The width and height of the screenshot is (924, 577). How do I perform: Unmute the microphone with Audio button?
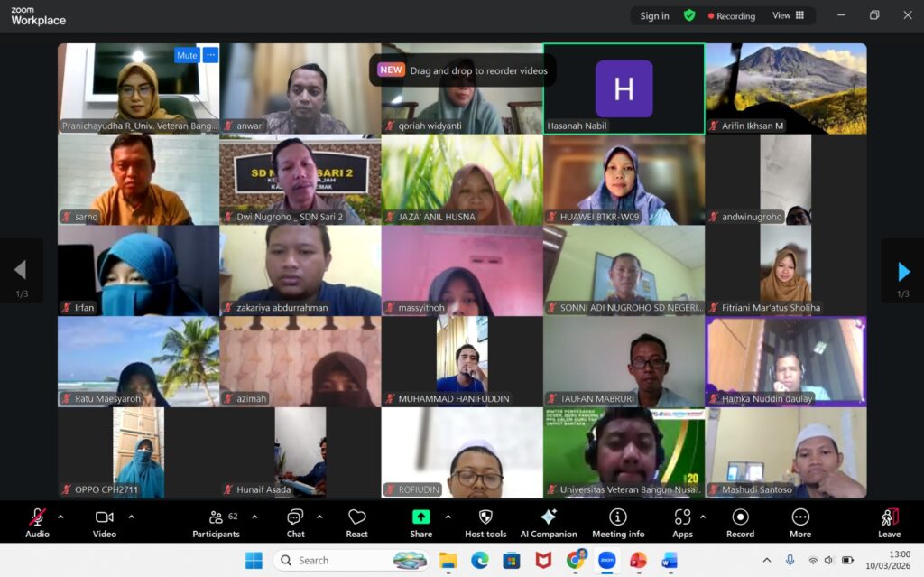coord(37,522)
